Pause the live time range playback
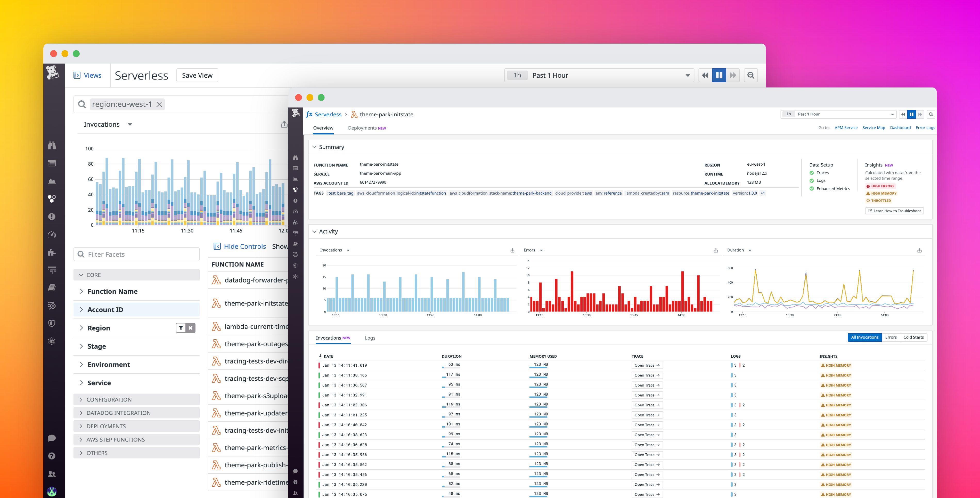Image resolution: width=980 pixels, height=498 pixels. 719,75
